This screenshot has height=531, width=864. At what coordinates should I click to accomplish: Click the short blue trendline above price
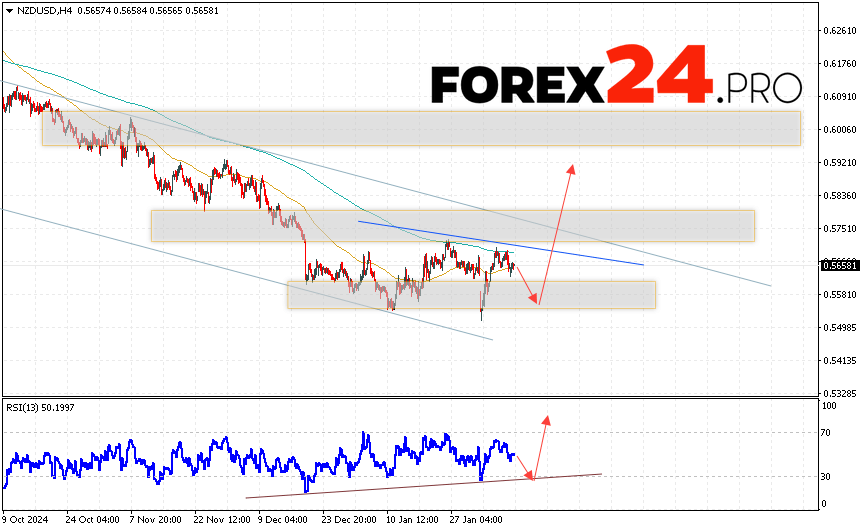500,243
